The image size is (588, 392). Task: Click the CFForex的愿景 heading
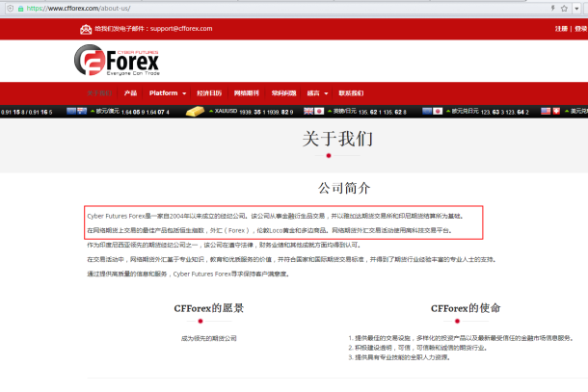pyautogui.click(x=209, y=308)
